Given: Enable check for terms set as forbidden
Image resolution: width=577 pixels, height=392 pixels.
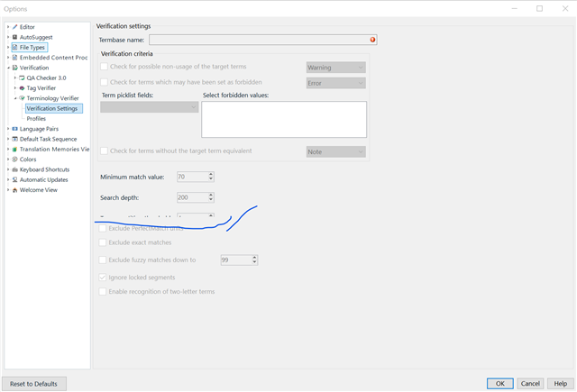Looking at the screenshot, I should coord(105,82).
